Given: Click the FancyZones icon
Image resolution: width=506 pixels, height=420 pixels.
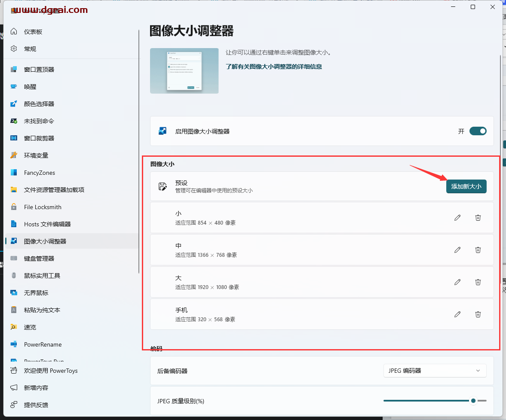Looking at the screenshot, I should pyautogui.click(x=14, y=173).
